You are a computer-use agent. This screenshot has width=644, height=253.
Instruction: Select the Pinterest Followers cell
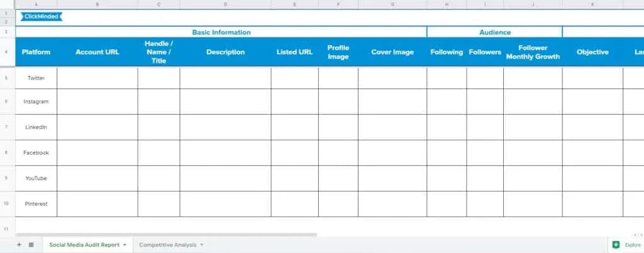484,204
